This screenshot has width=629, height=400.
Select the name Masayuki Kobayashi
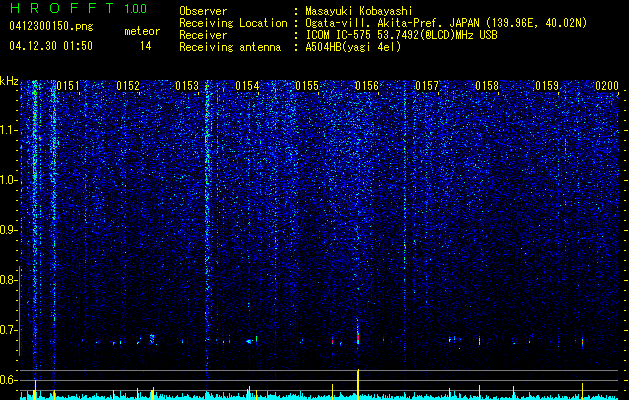click(x=358, y=11)
